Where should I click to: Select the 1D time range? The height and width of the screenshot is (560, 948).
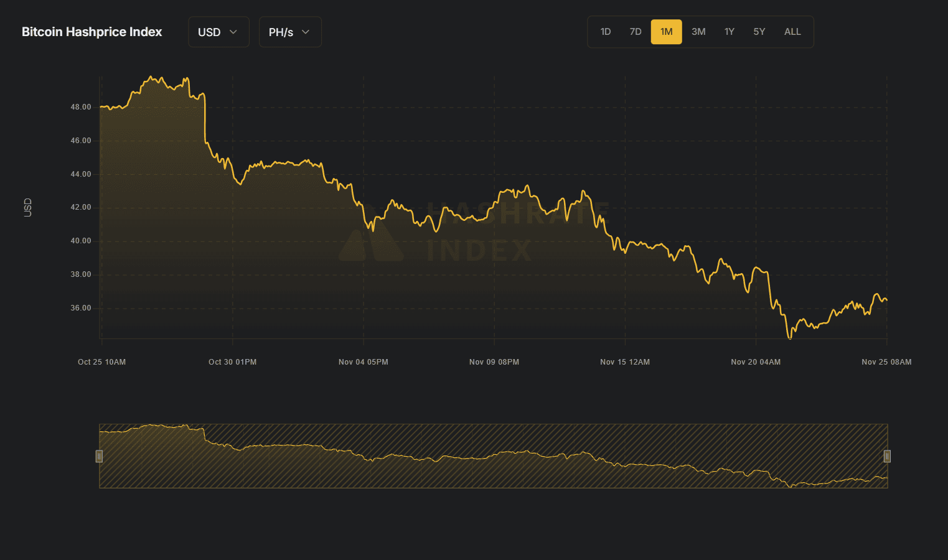click(605, 32)
